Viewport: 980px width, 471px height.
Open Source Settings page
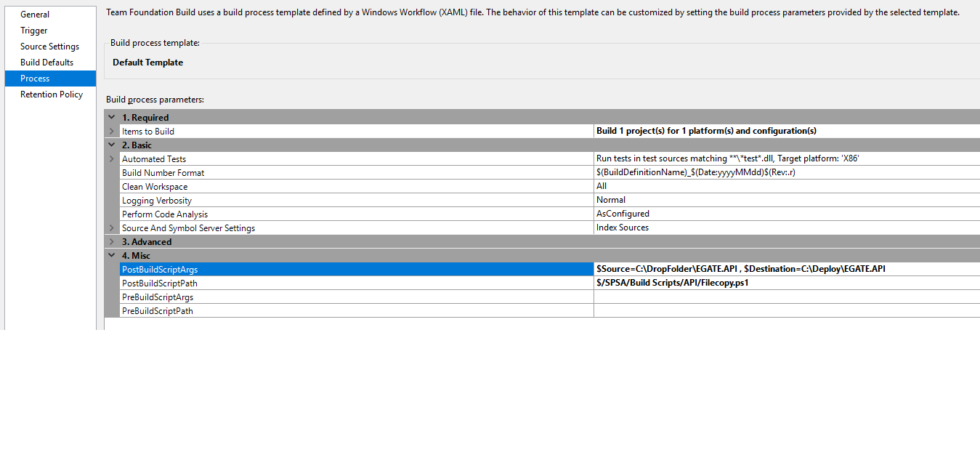[49, 47]
